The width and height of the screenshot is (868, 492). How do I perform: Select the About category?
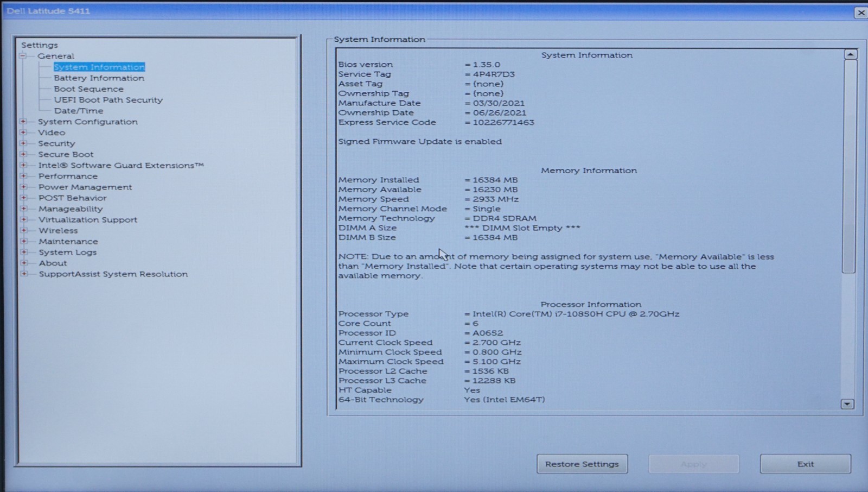53,263
